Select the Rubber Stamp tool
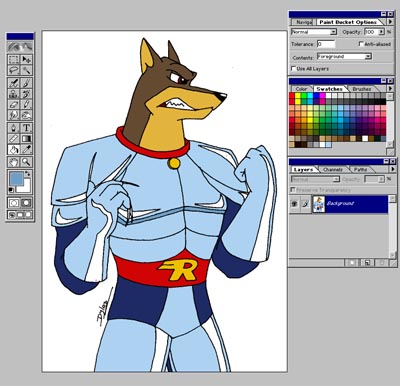Screen dimensions: 400x386 [x=14, y=94]
